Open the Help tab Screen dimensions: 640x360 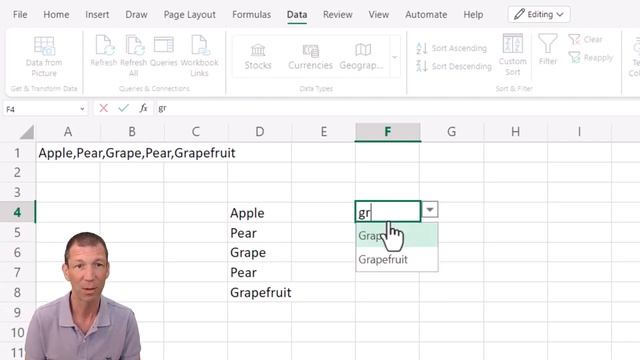(473, 15)
